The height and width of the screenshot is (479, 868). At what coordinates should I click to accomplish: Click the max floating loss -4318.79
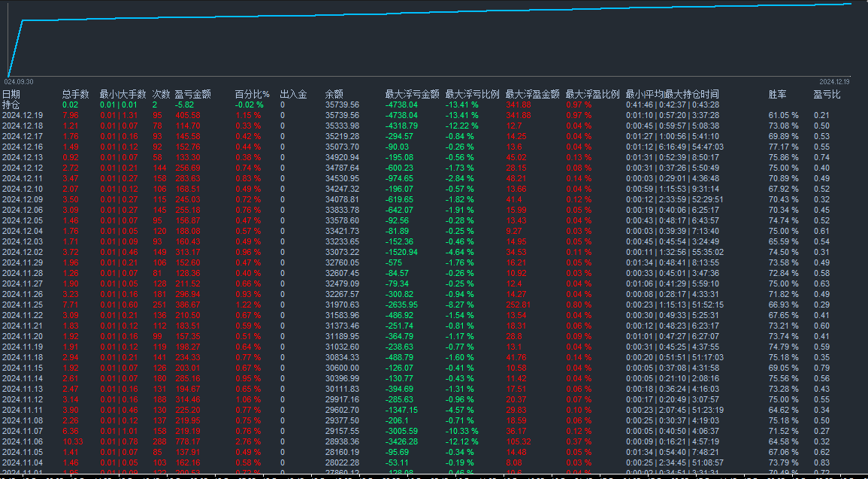point(401,126)
